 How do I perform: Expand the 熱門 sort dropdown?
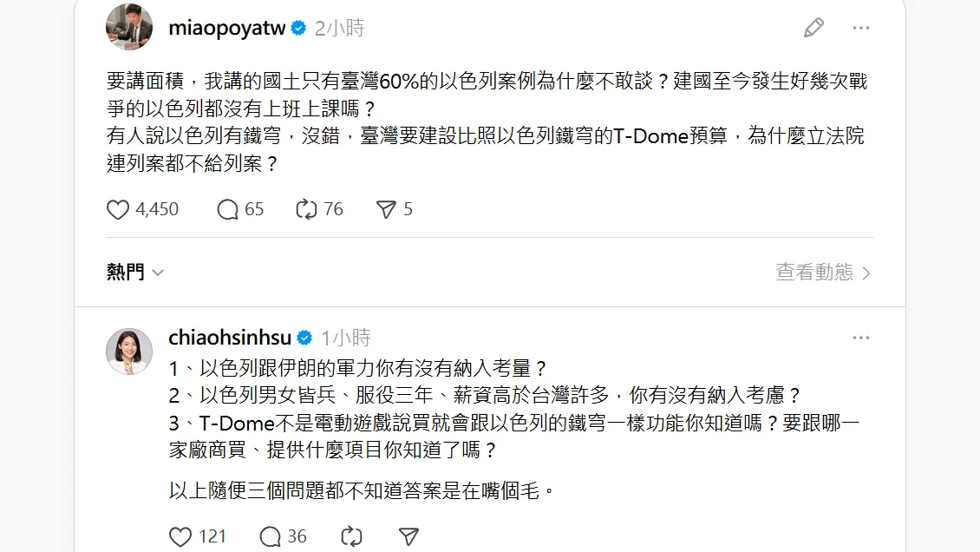click(135, 273)
